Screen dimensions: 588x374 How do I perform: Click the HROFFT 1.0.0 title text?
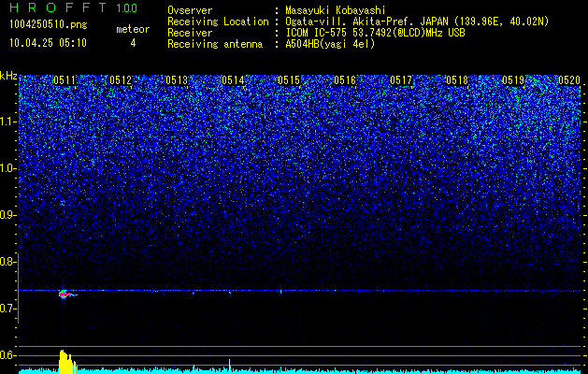pos(74,7)
